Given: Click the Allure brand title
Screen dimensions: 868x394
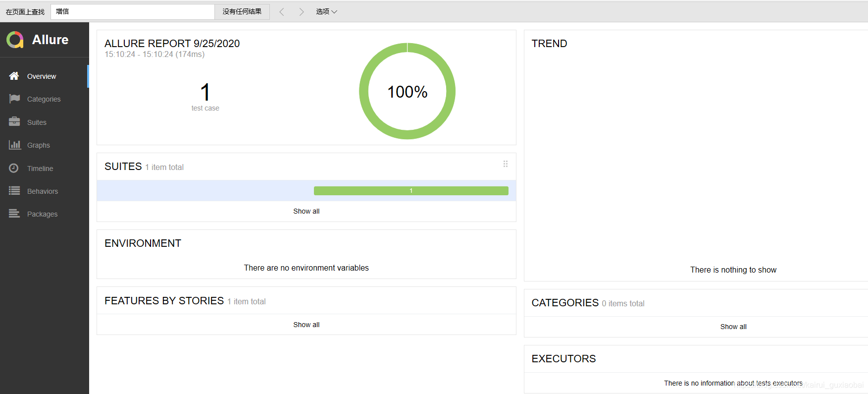Looking at the screenshot, I should (x=51, y=40).
